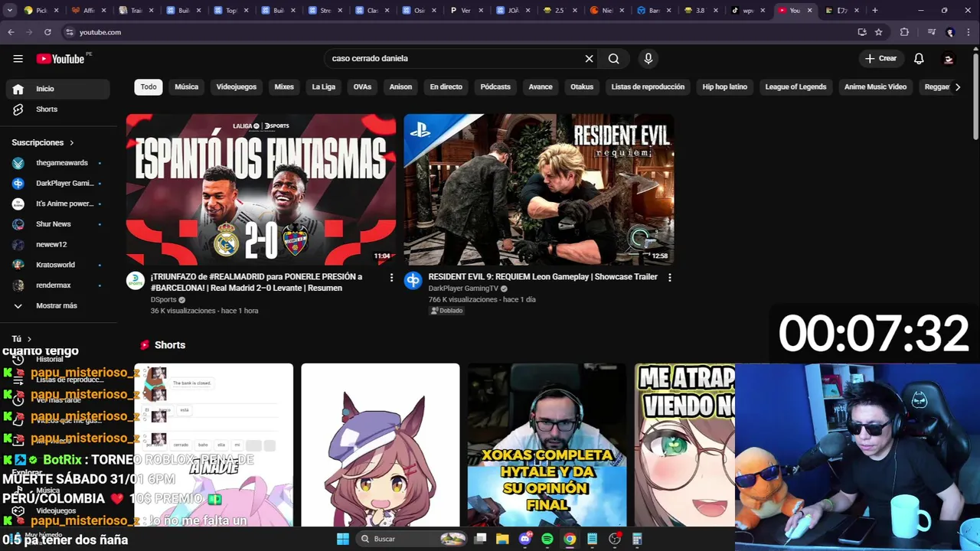Open options menu for Real Madrid video
This screenshot has height=551, width=980.
coord(391,278)
